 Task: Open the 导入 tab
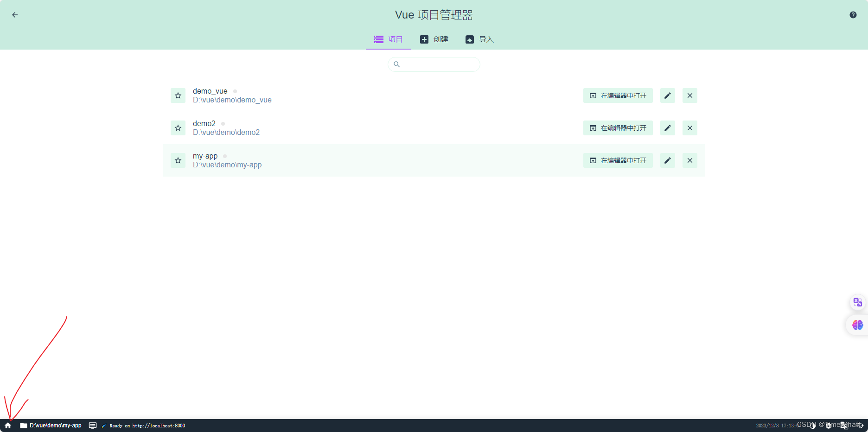click(480, 39)
